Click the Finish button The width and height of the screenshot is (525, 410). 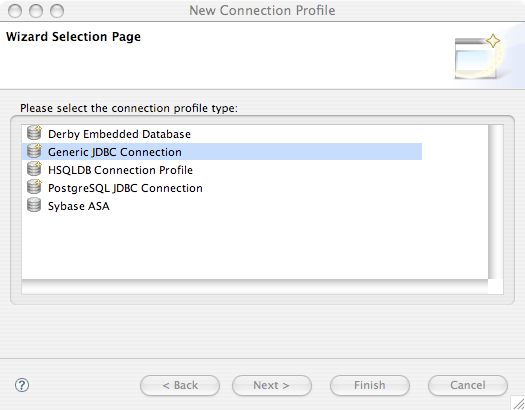(x=370, y=385)
